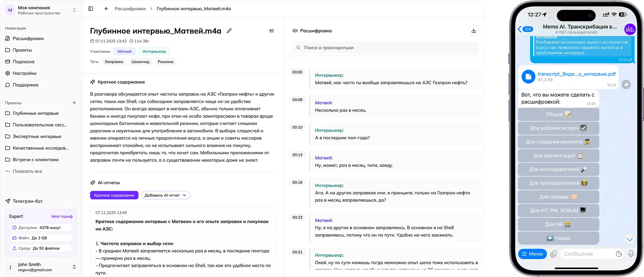The image size is (644, 277).
Task: Tap Для создания контента bot option
Action: (558, 142)
